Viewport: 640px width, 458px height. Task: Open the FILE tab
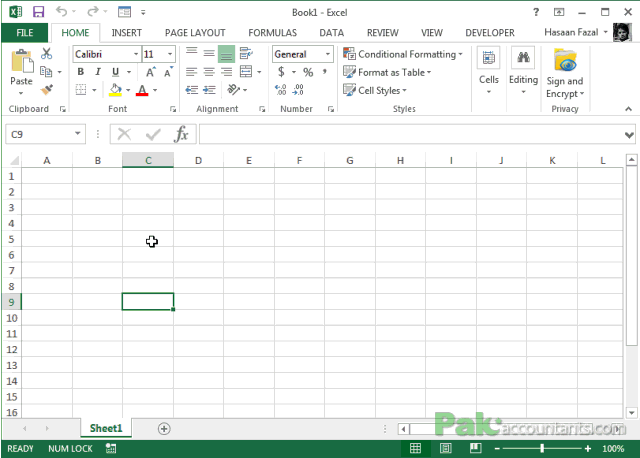tap(24, 33)
